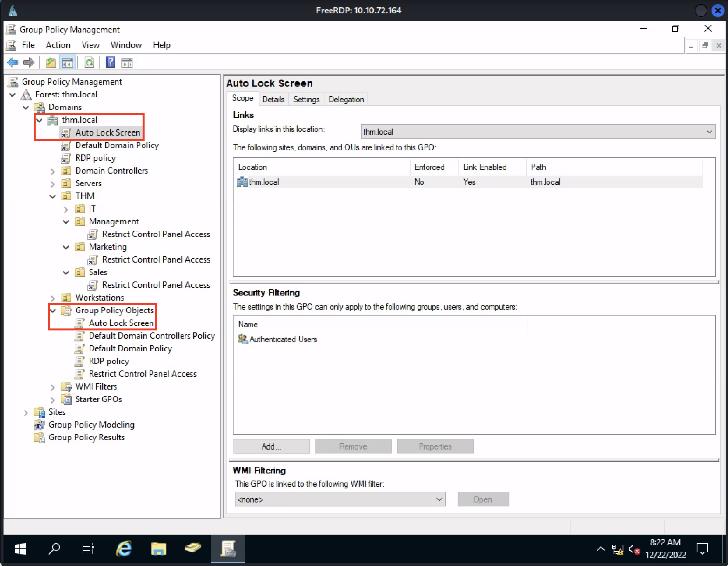Select Restrict Control Panel Access under Group Policy Objects
This screenshot has height=566, width=728.
143,374
